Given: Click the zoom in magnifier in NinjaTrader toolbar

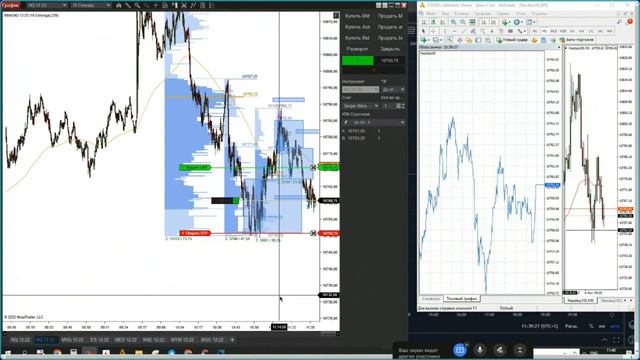Looking at the screenshot, I should 137,5.
